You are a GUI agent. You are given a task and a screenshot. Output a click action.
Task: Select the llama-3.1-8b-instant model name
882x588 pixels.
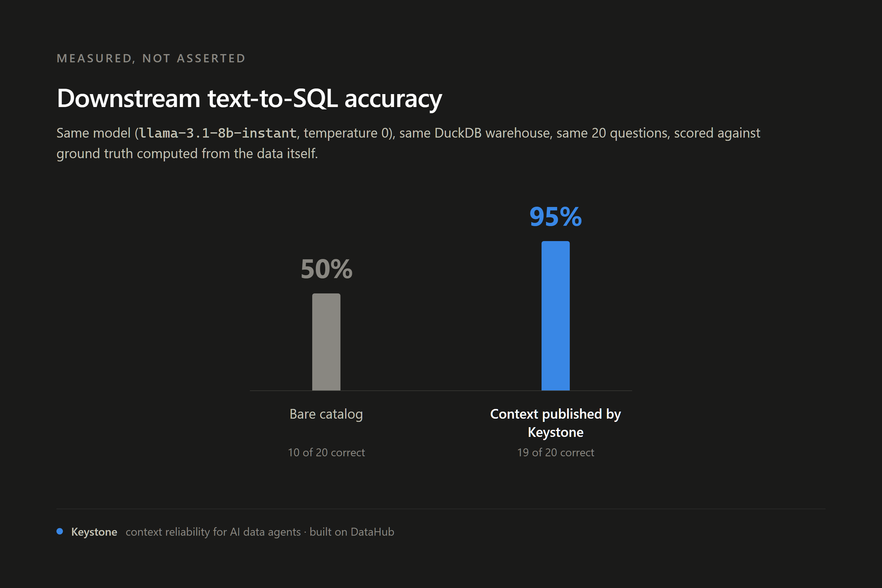point(218,133)
